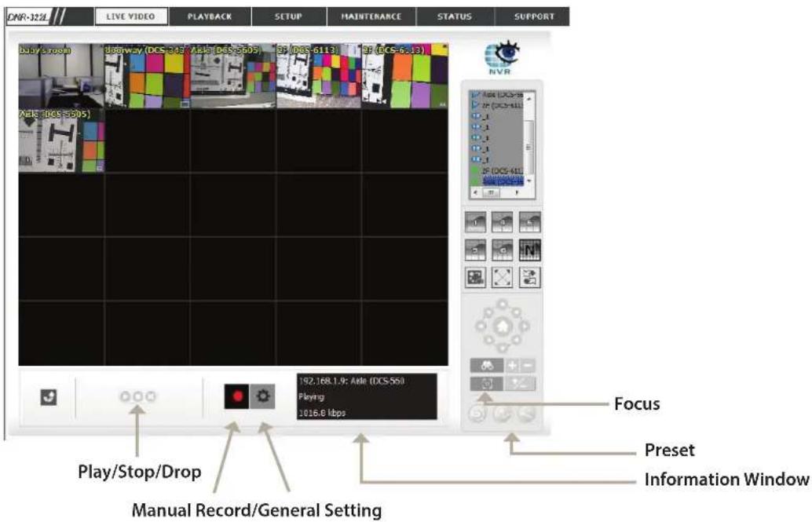Select the top Aisle (DCS-56 list entry
The width and height of the screenshot is (812, 522).
click(498, 95)
